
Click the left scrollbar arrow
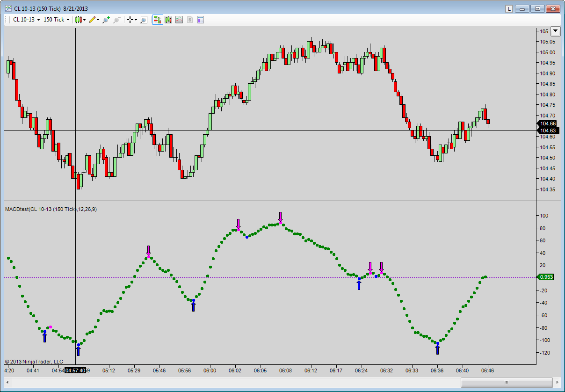tap(8, 382)
